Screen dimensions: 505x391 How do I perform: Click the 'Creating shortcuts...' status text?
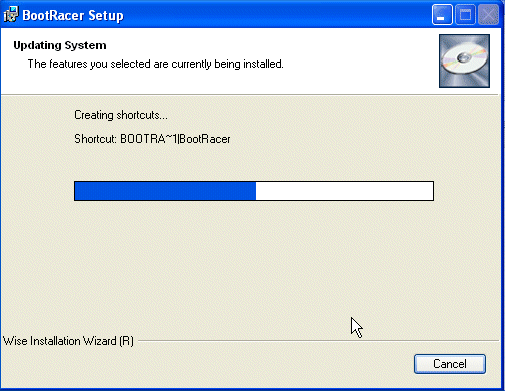click(121, 115)
